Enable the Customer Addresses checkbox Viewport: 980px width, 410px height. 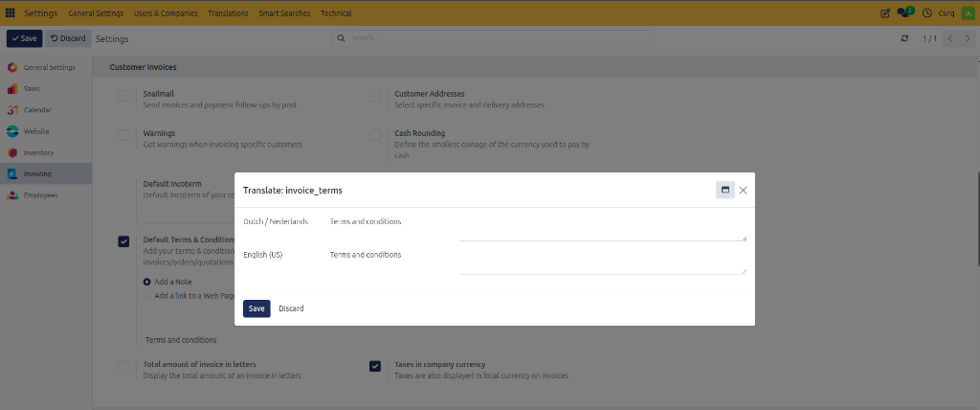click(375, 96)
